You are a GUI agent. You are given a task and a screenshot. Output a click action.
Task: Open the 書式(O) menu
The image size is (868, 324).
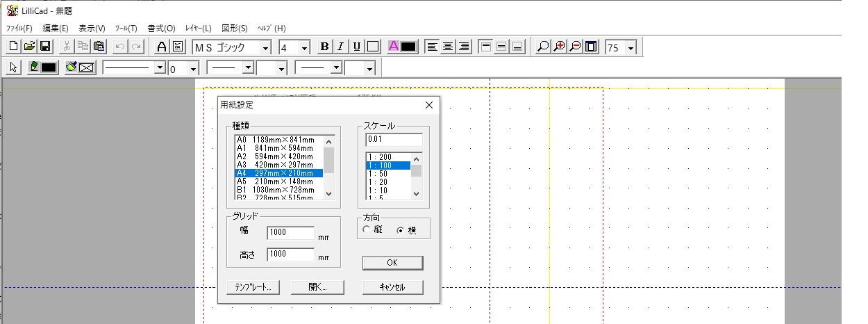point(161,29)
